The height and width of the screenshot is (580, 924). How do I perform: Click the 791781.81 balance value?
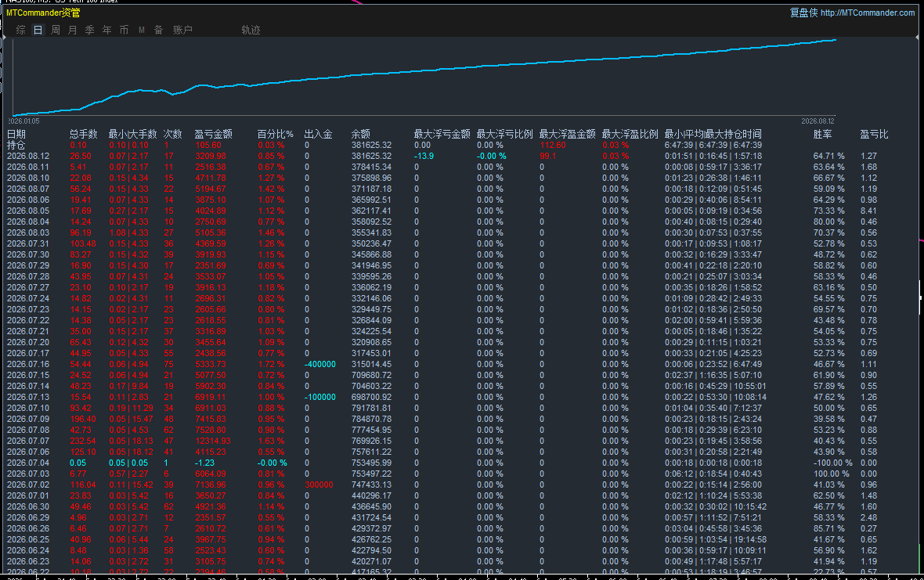pos(371,408)
